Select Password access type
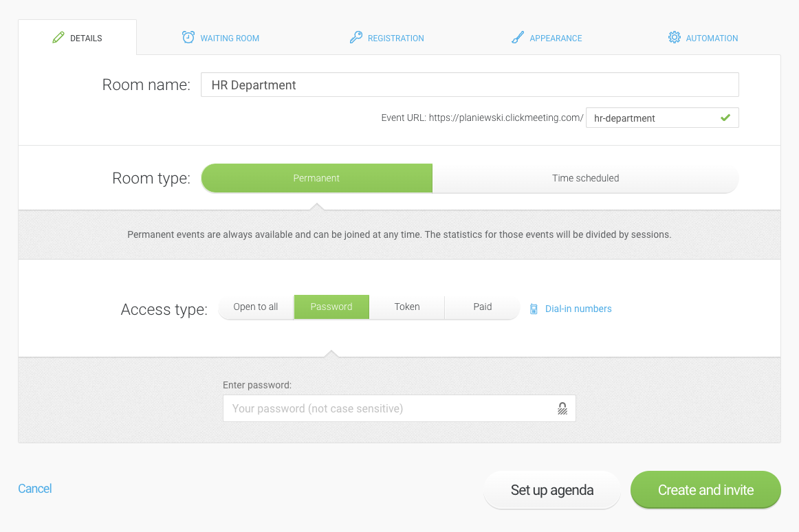Screen dimensions: 799x532 tap(331, 307)
